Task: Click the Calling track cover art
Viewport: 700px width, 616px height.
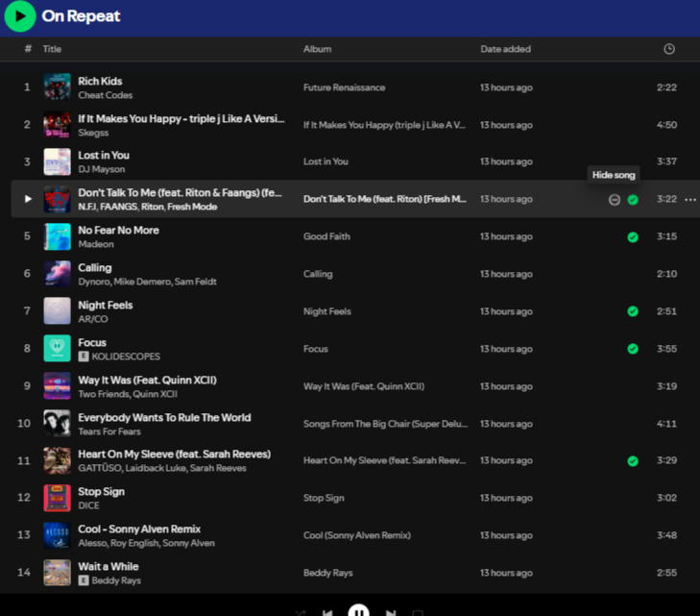Action: (x=58, y=273)
